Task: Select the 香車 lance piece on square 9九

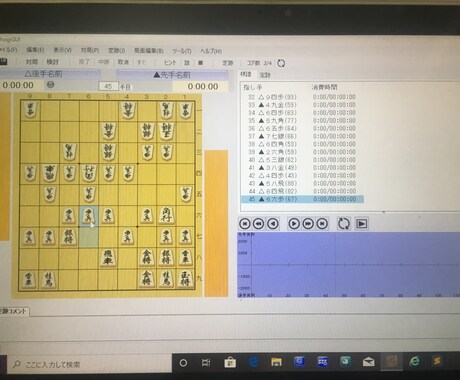Action: click(x=29, y=280)
